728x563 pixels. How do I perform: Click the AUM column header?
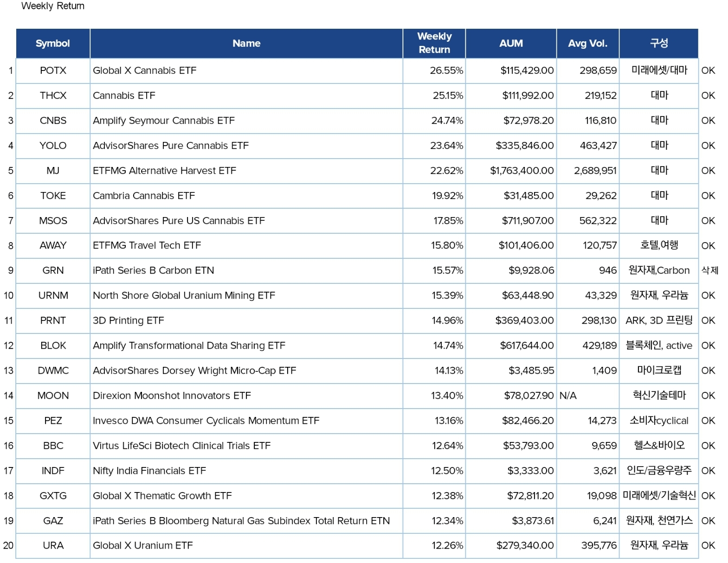click(x=511, y=43)
